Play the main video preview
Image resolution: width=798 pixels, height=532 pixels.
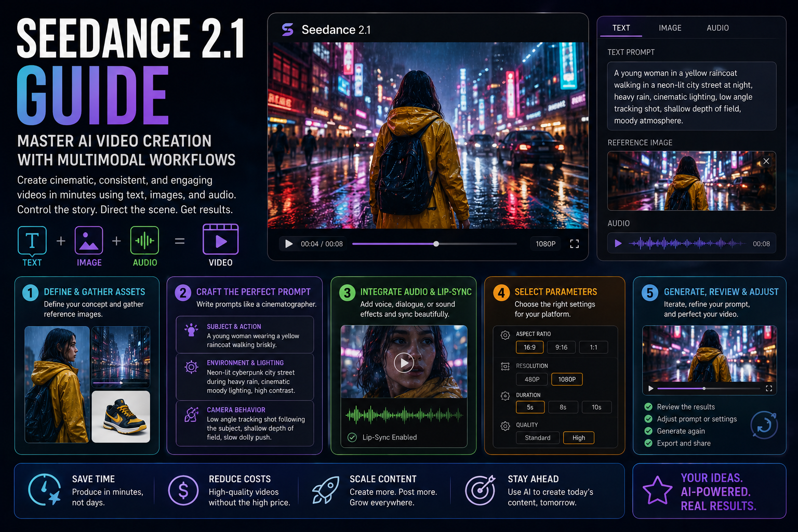click(x=289, y=244)
